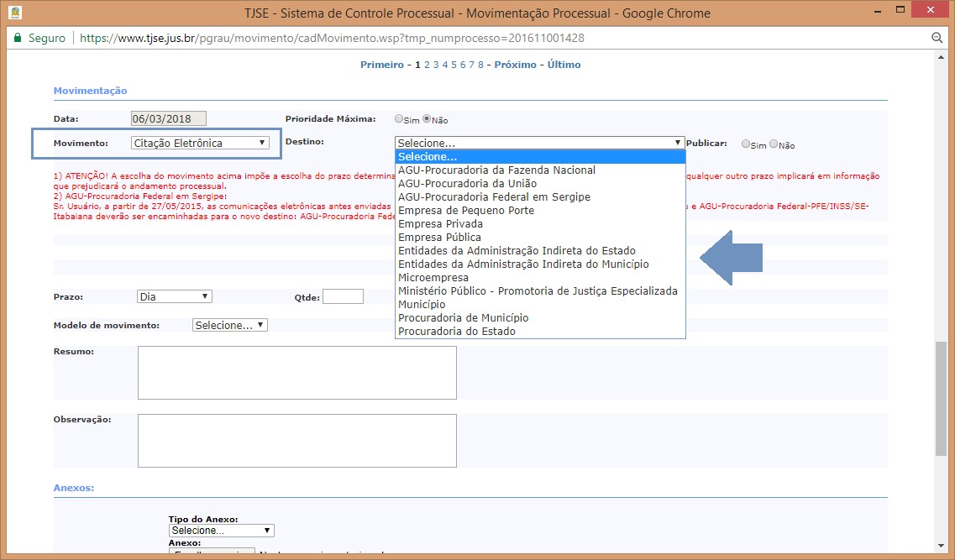Select Não for Prioridade Máxima
Viewport: 955px width, 560px height.
point(428,119)
